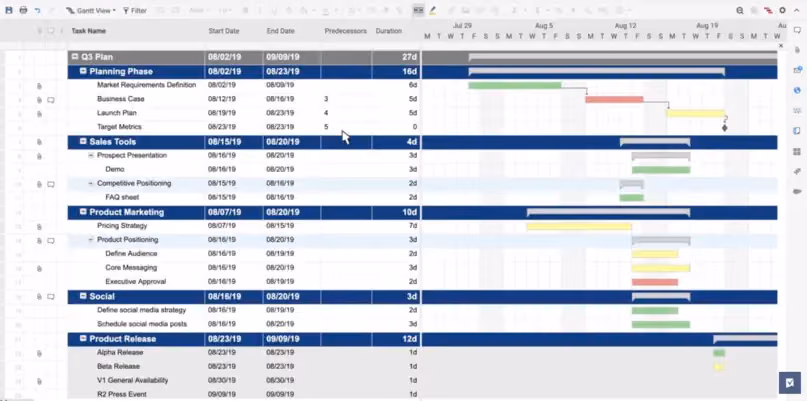Select the Predecessors column header

pos(345,31)
